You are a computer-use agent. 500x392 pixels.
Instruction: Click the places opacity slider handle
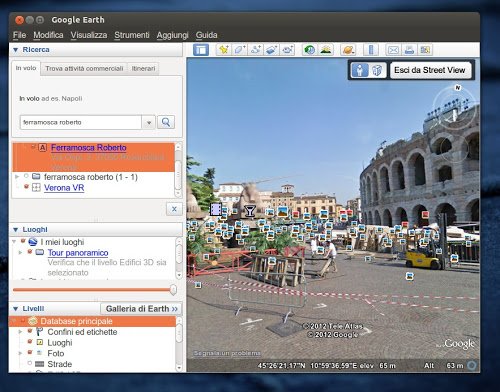coord(173,290)
